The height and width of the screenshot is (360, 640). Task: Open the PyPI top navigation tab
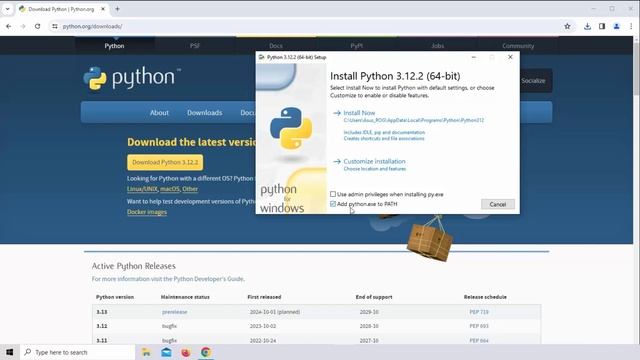tap(356, 46)
